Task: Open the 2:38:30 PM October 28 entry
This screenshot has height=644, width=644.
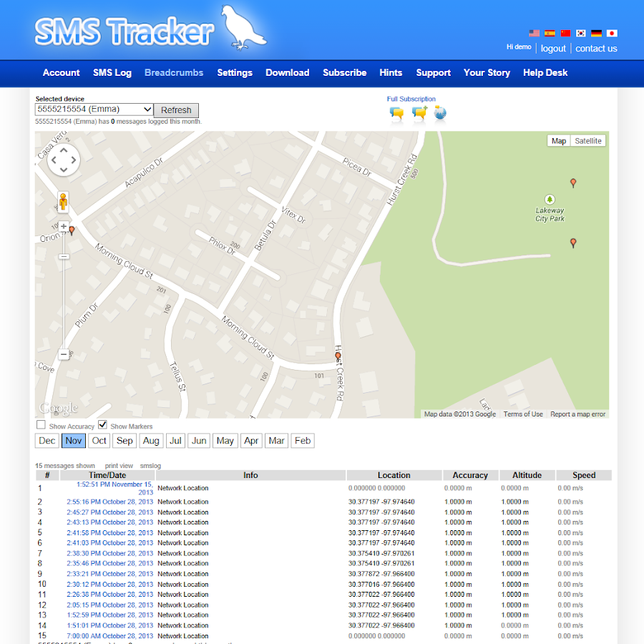Action: click(109, 554)
